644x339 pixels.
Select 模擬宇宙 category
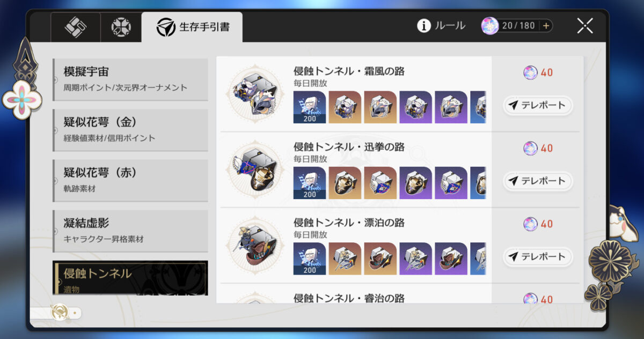click(130, 79)
